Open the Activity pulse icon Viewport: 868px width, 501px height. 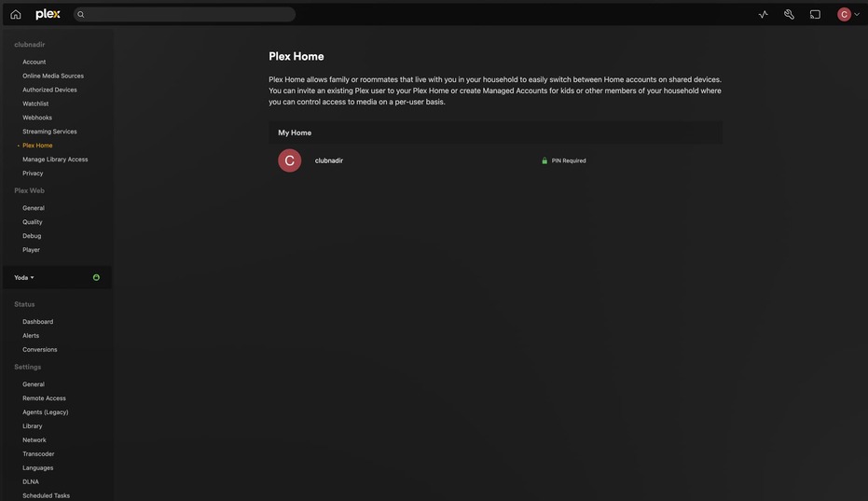tap(764, 14)
